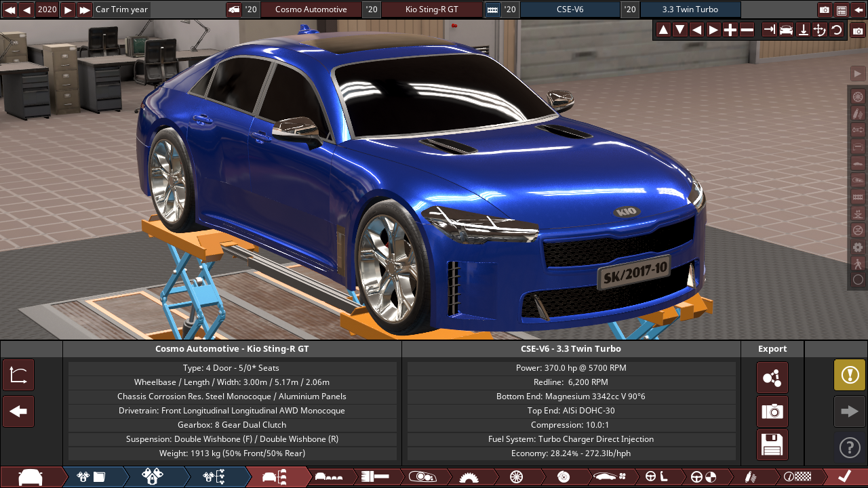Screen dimensions: 868x488
Task: Toggle free camera move-rotate icon
Action: [x=820, y=30]
